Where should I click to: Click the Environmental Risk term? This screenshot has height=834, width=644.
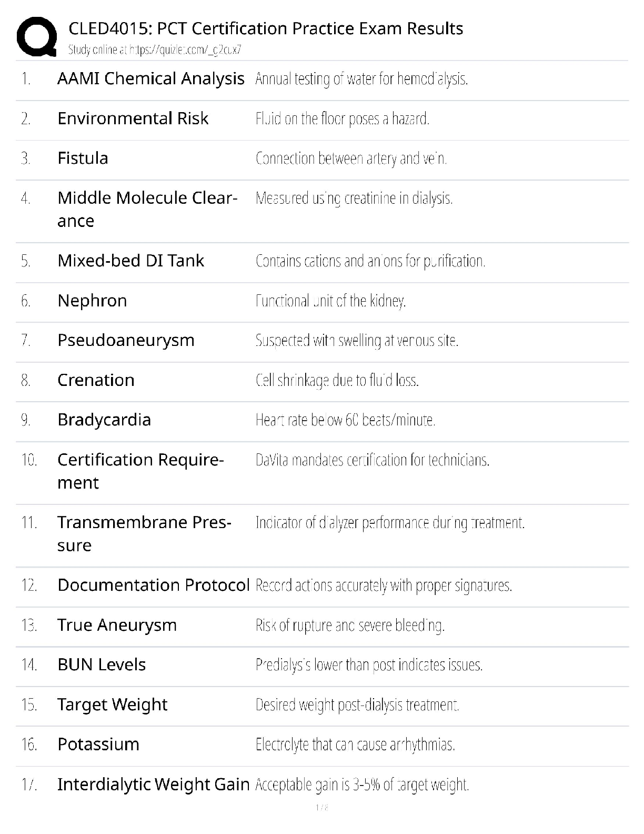(x=133, y=118)
